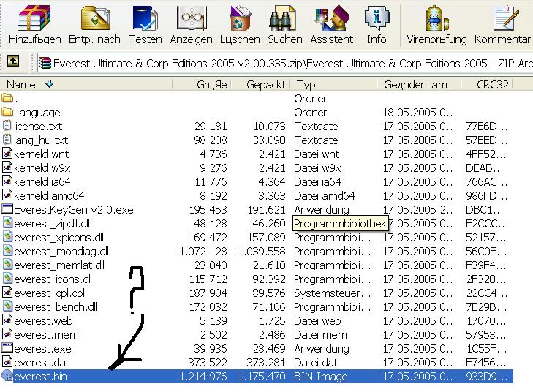This screenshot has height=392, width=533.
Task: Click the everest.bin disc image icon
Action: [7, 376]
